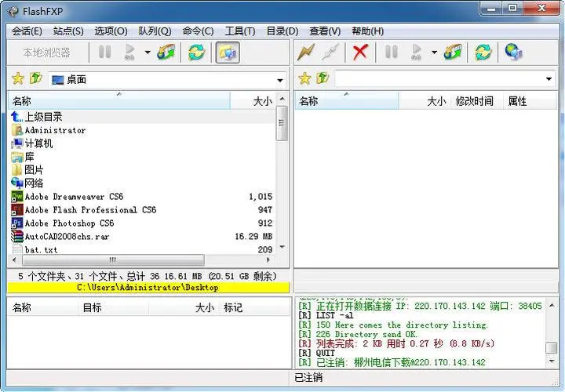Toggle the local/remote browser switch icon
Image resolution: width=565 pixels, height=392 pixels.
(228, 53)
